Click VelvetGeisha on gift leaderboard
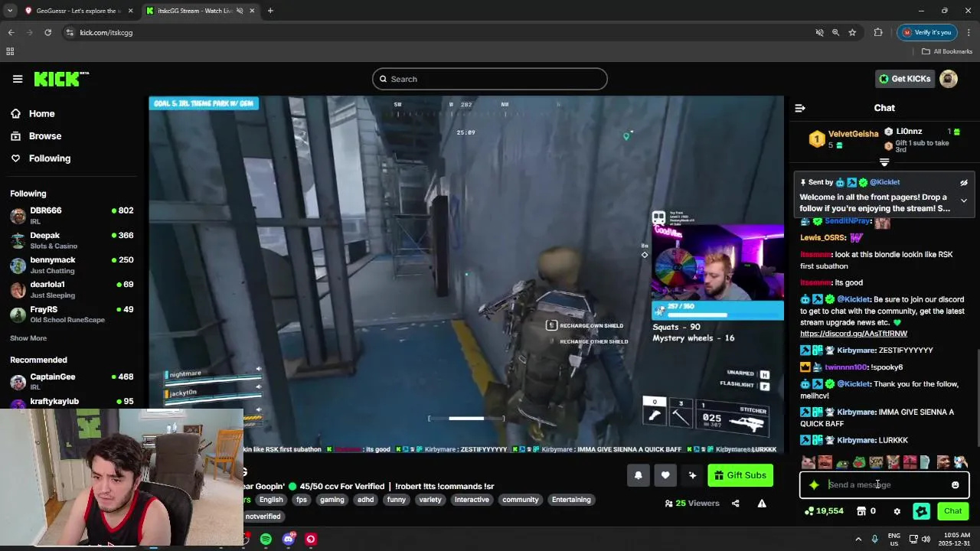The width and height of the screenshot is (980, 551). [853, 134]
